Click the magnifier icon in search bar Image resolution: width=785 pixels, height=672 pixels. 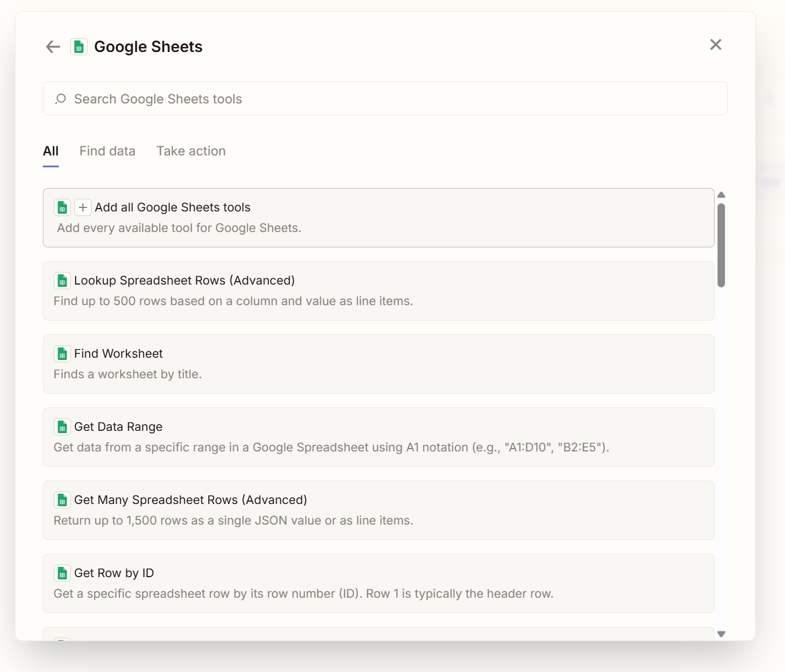point(61,99)
